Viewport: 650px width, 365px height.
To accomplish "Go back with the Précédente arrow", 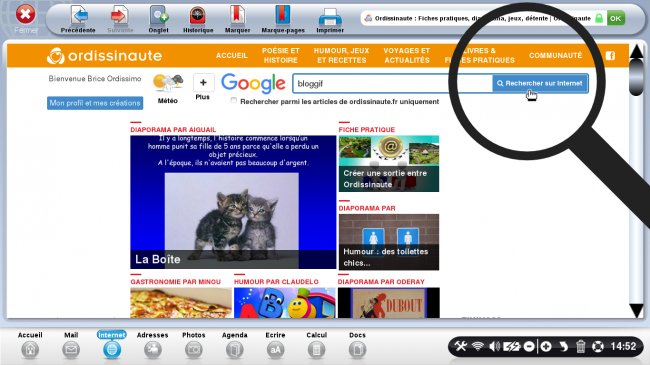I will (x=78, y=19).
